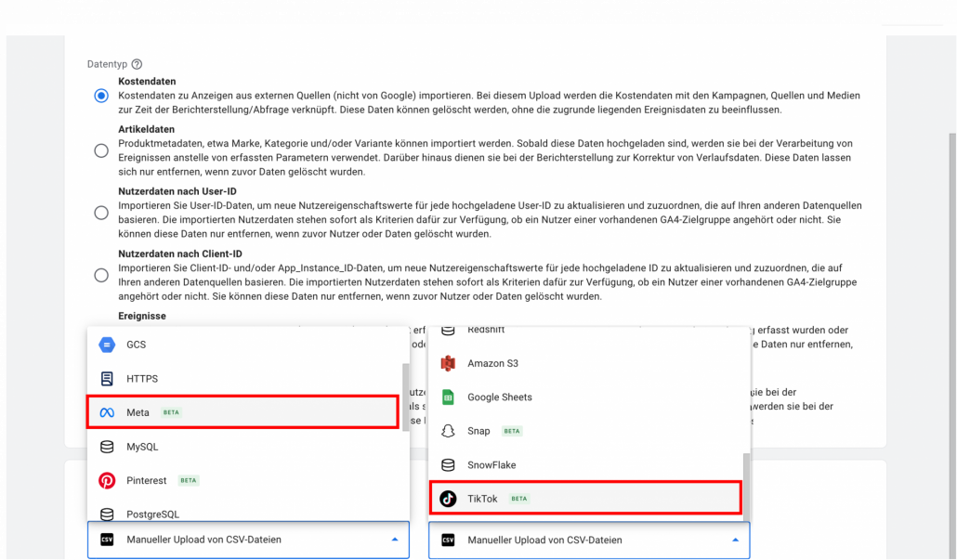This screenshot has width=957, height=560.
Task: Select PostgreSQL in the left list
Action: (x=153, y=514)
